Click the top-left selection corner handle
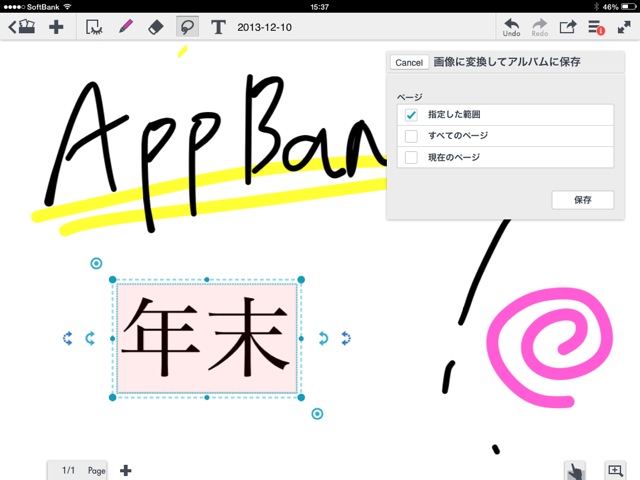 tap(113, 280)
